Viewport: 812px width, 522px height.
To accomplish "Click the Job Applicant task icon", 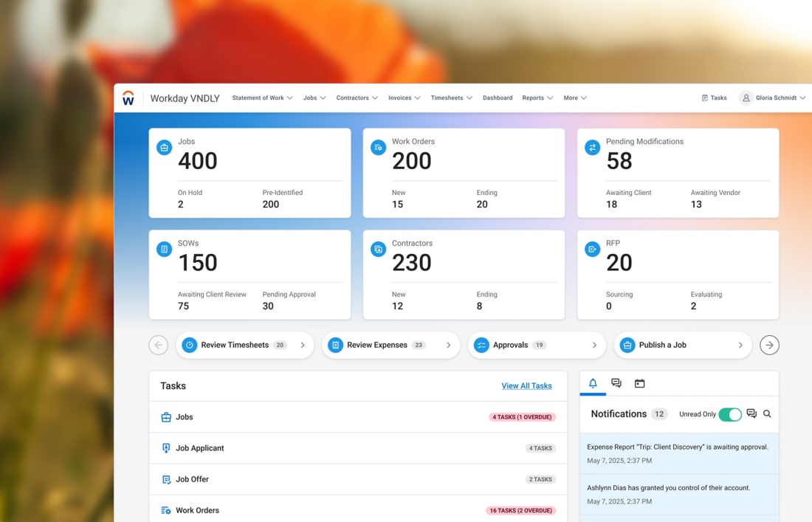I will click(x=166, y=448).
